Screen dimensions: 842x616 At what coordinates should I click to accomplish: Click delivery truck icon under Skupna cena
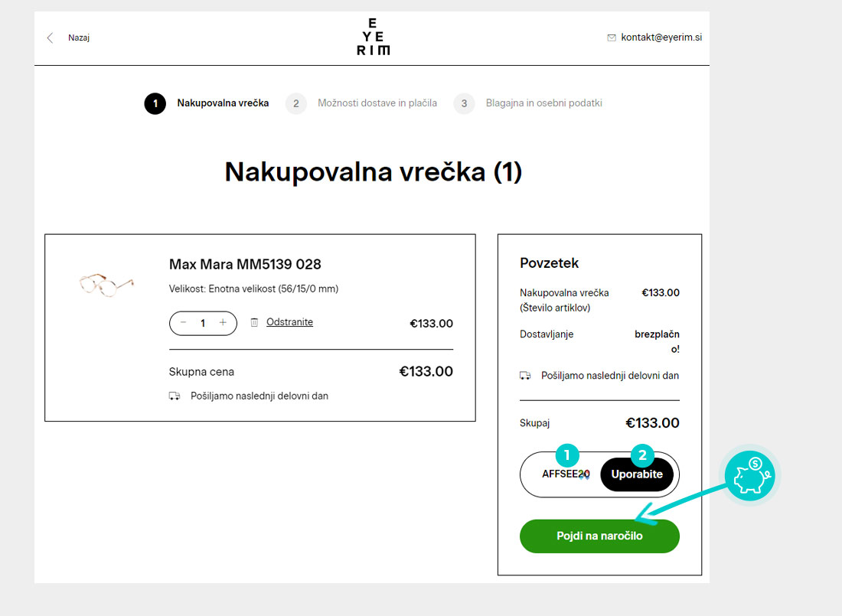coord(175,396)
